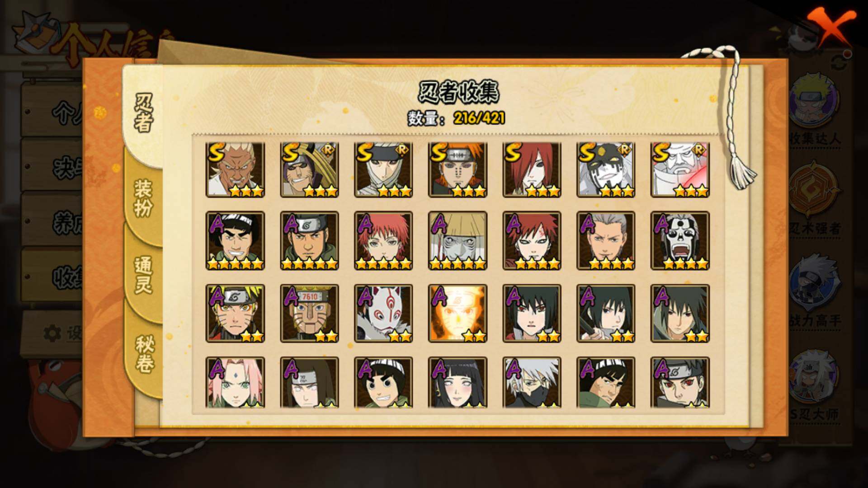Screen dimensions: 868x488
Task: Choose A-rank Kakashi portrait
Action: click(x=532, y=382)
